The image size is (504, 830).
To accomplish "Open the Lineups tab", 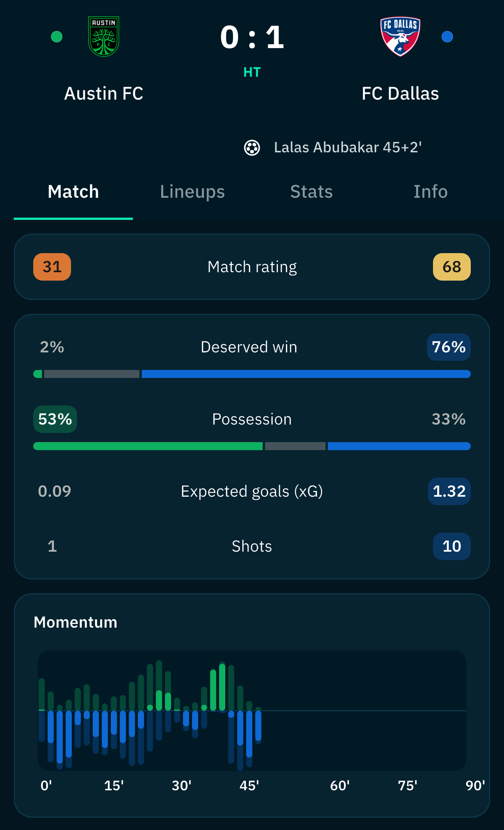I will 192,192.
